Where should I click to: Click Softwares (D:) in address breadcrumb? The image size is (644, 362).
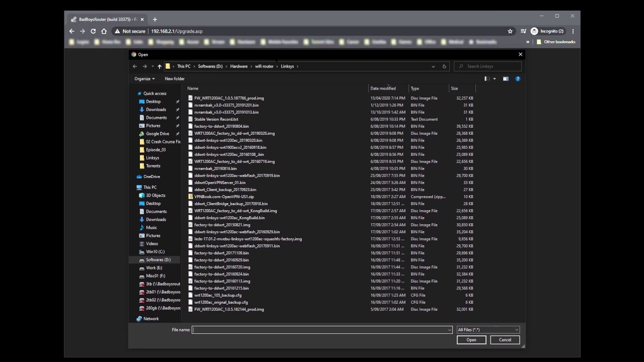pyautogui.click(x=210, y=66)
